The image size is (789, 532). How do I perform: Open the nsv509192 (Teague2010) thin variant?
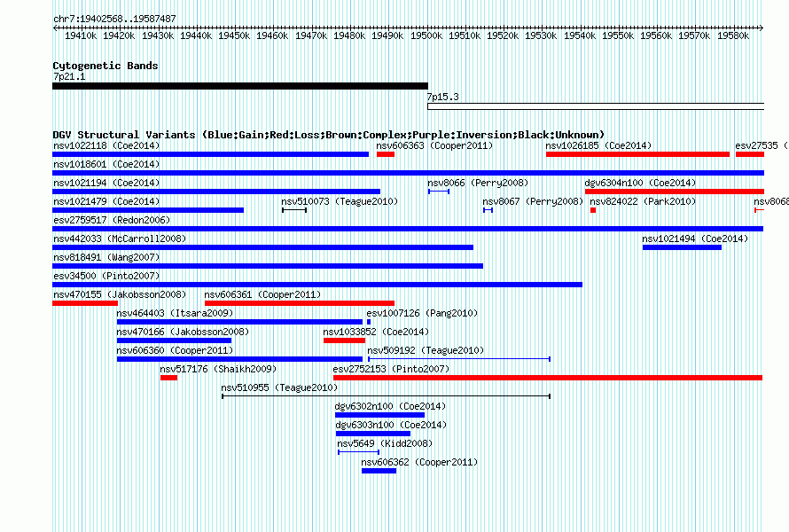[x=459, y=359]
